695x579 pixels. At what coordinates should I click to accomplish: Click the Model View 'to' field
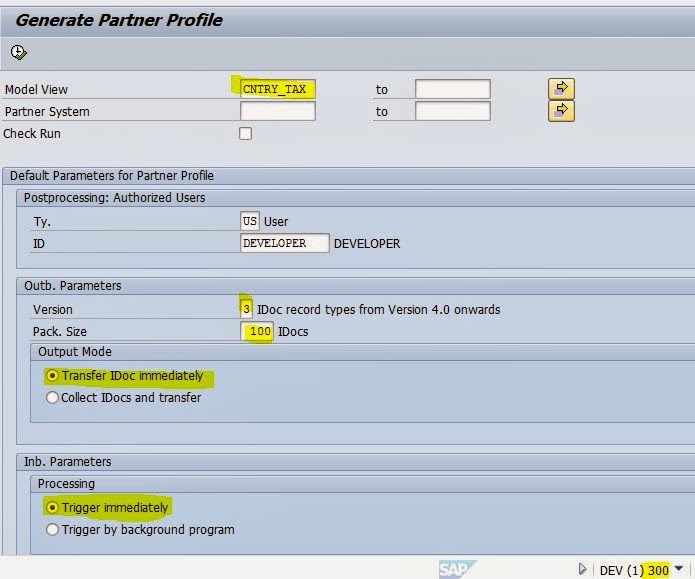coord(453,89)
